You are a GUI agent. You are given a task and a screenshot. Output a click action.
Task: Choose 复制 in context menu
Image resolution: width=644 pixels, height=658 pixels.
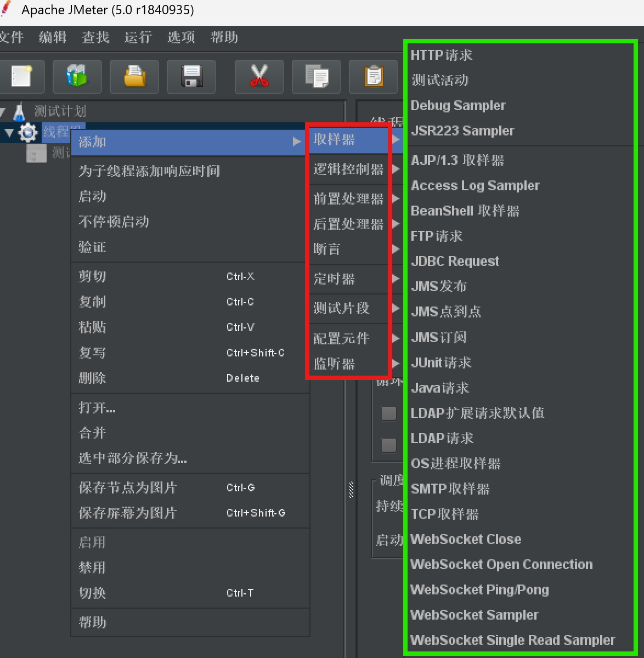(190, 302)
